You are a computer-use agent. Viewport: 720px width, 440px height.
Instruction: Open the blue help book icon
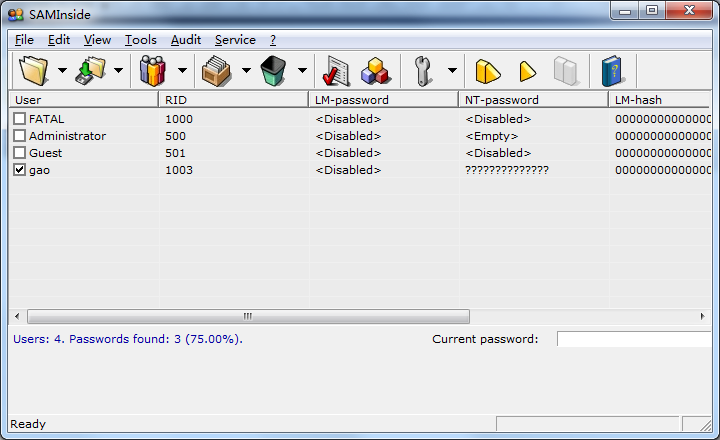click(x=613, y=71)
